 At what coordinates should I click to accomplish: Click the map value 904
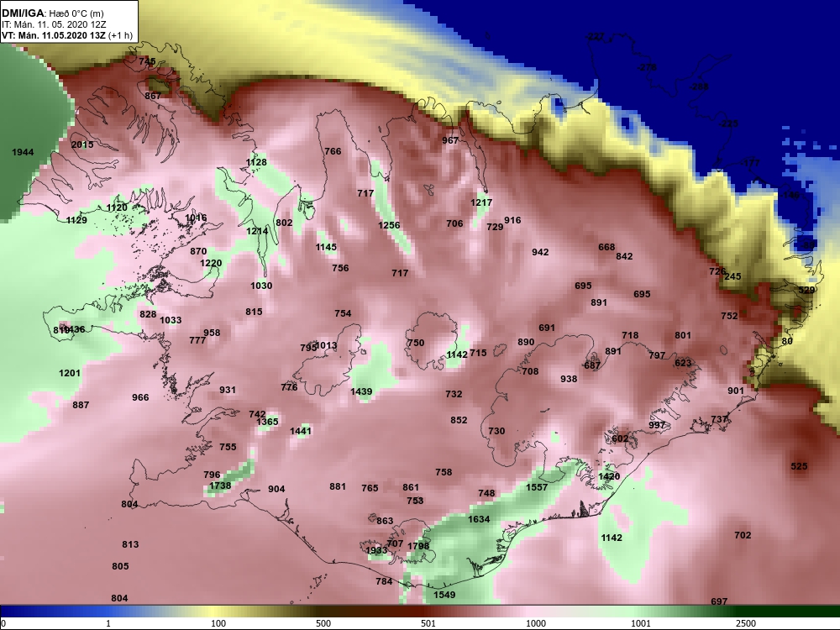pos(276,489)
